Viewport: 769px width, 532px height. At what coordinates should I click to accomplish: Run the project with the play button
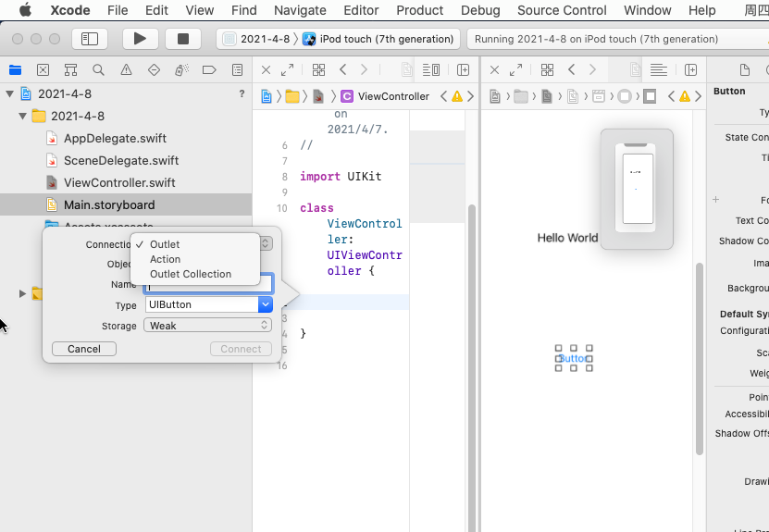140,39
